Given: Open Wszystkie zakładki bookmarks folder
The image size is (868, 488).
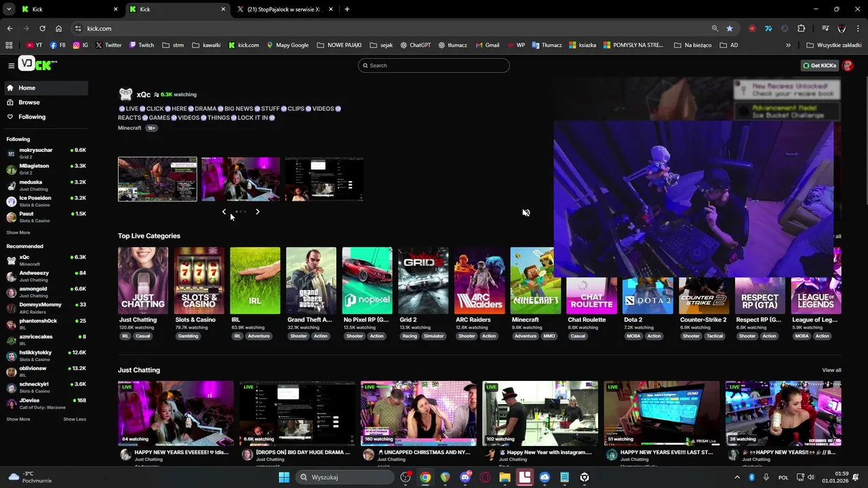Looking at the screenshot, I should pyautogui.click(x=834, y=45).
